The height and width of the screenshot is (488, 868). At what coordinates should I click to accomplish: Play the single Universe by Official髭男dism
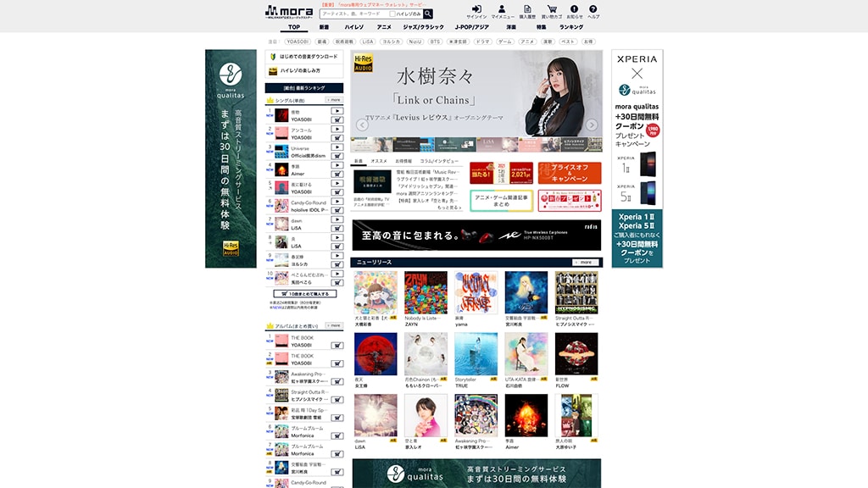click(x=337, y=147)
